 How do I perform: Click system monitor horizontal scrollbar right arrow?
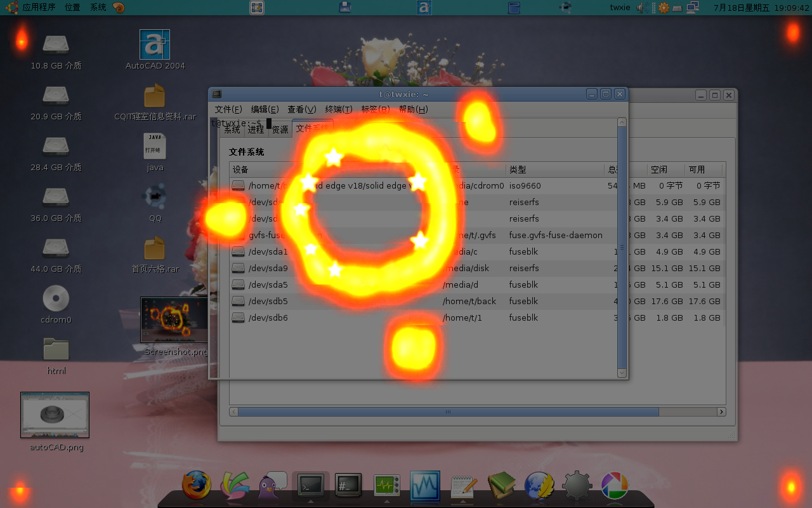pyautogui.click(x=721, y=411)
